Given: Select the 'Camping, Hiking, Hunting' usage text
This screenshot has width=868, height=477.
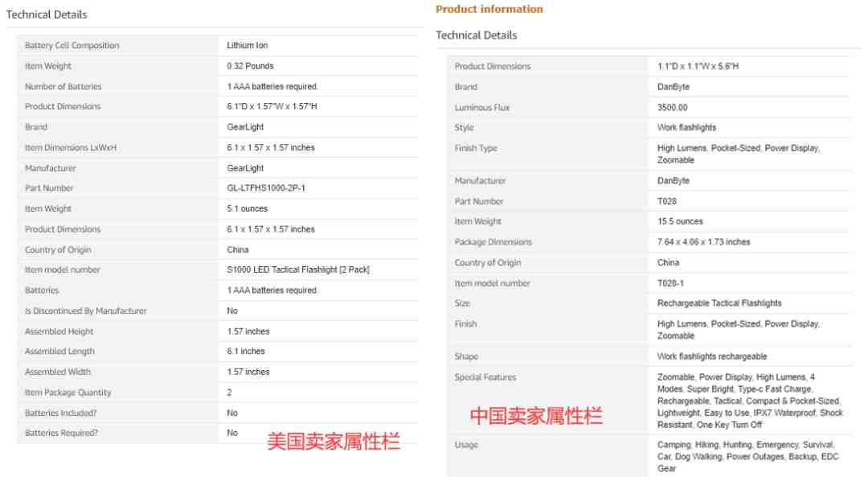Looking at the screenshot, I should tap(704, 445).
